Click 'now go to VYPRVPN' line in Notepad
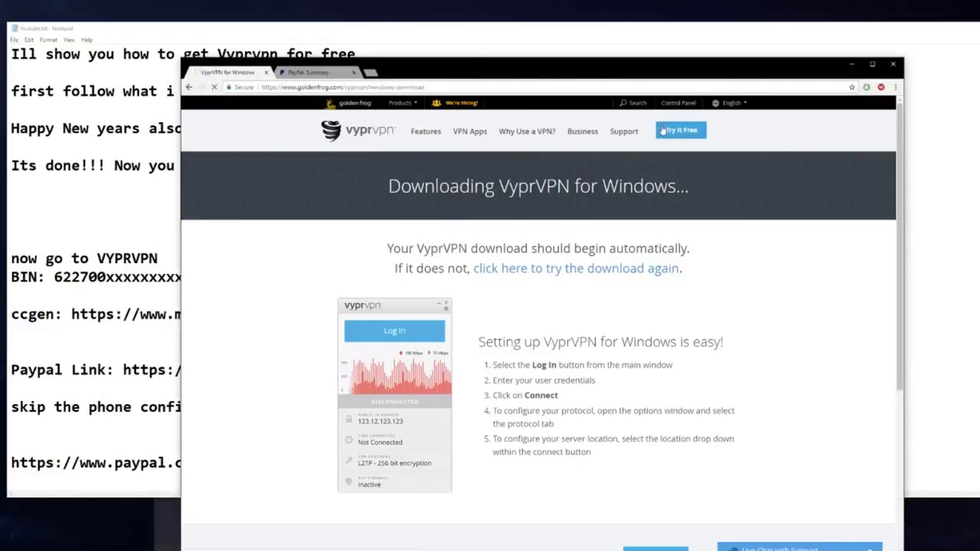 click(84, 259)
